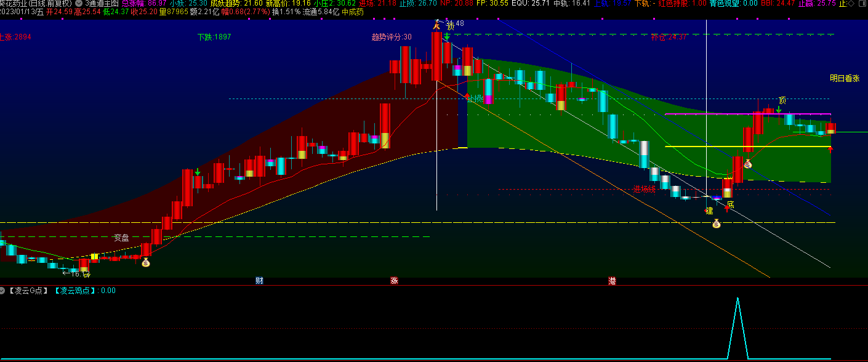Screen dimensions: 868x362
Task: Click the 中成药 sector label
Action: pyautogui.click(x=353, y=12)
